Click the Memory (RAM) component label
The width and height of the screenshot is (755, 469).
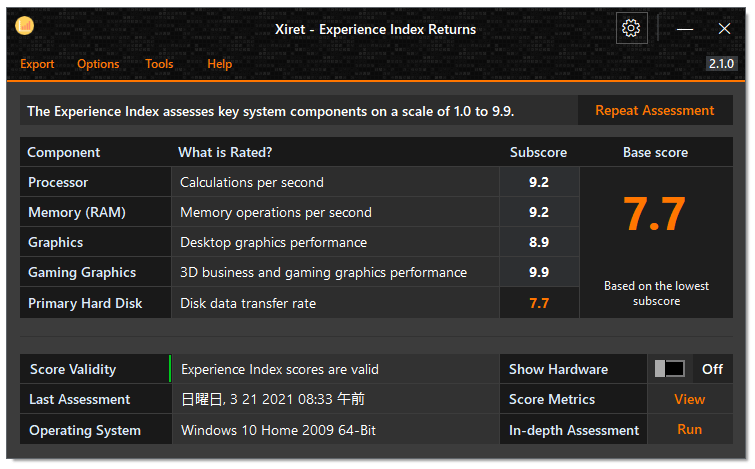pos(77,212)
